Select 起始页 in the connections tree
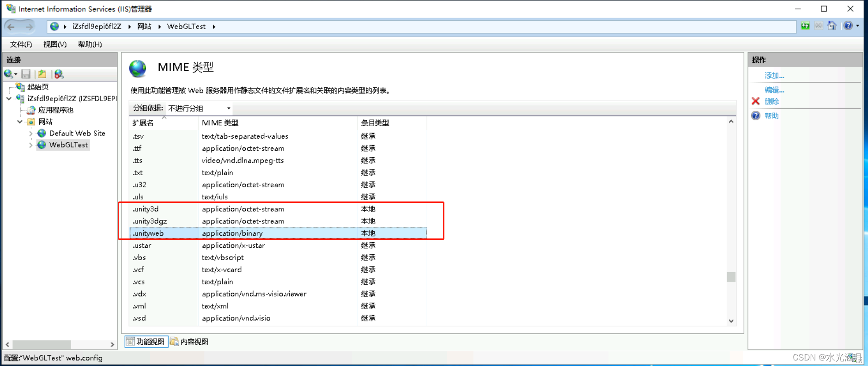868x366 pixels. (38, 87)
